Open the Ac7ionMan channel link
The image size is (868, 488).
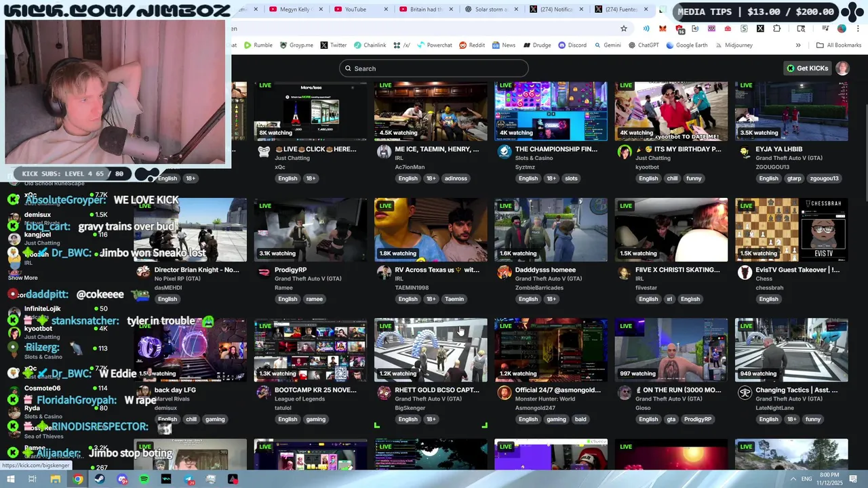pos(410,167)
